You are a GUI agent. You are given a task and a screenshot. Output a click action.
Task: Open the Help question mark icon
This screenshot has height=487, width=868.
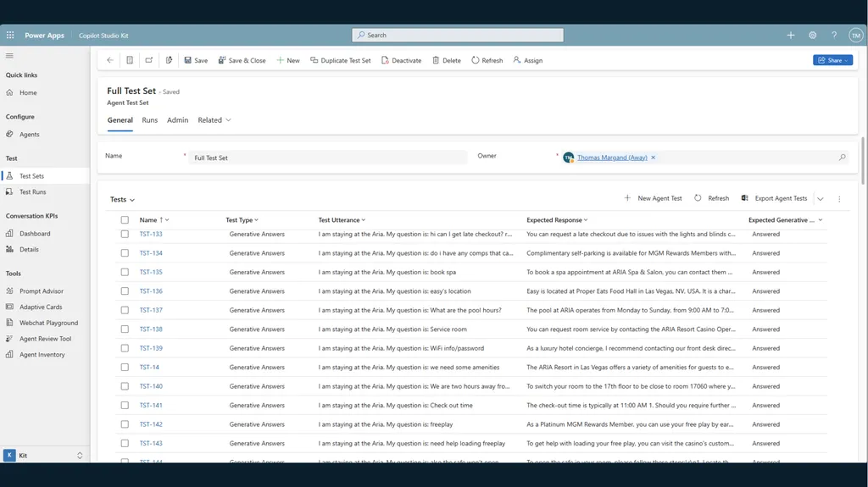834,35
